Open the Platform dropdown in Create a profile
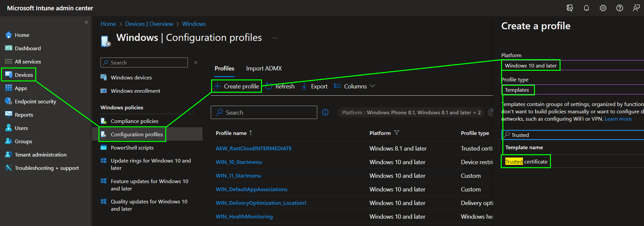 [x=572, y=65]
